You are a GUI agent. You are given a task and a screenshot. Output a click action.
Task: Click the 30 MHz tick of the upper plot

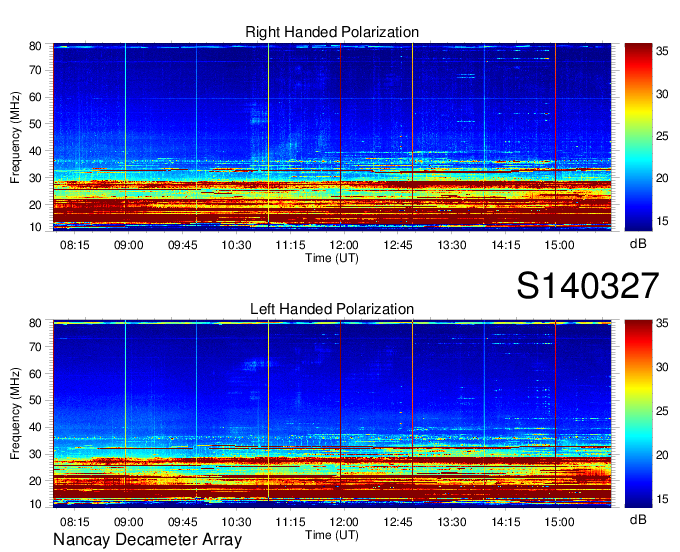[35, 178]
